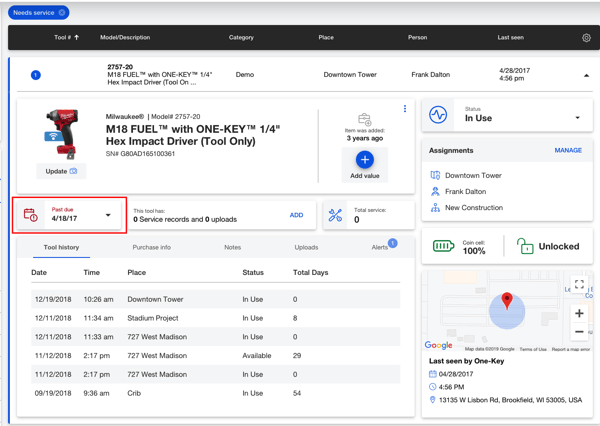Zoom out on the map

[579, 331]
